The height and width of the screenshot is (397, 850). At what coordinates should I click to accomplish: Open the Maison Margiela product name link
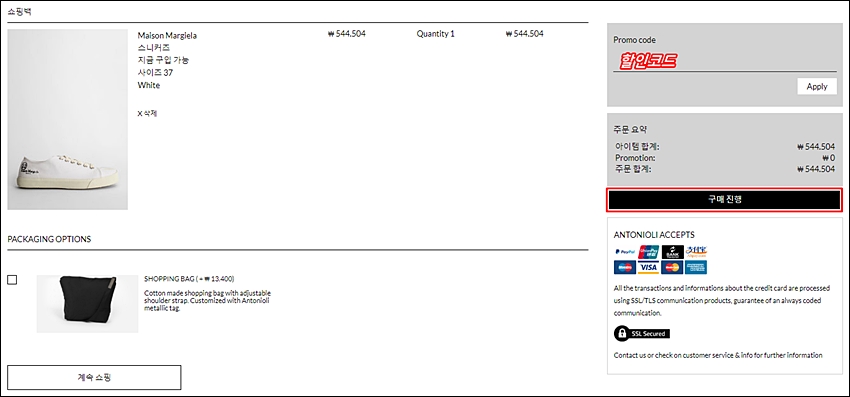167,35
